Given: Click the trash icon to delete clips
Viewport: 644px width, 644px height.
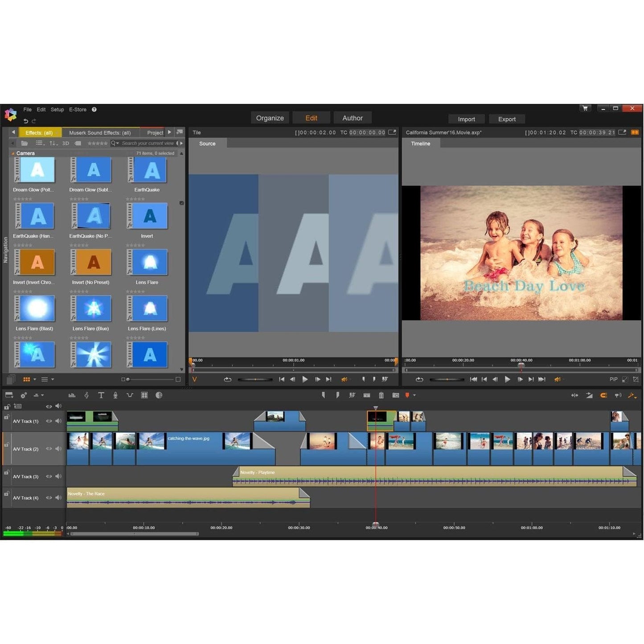Looking at the screenshot, I should pos(381,395).
